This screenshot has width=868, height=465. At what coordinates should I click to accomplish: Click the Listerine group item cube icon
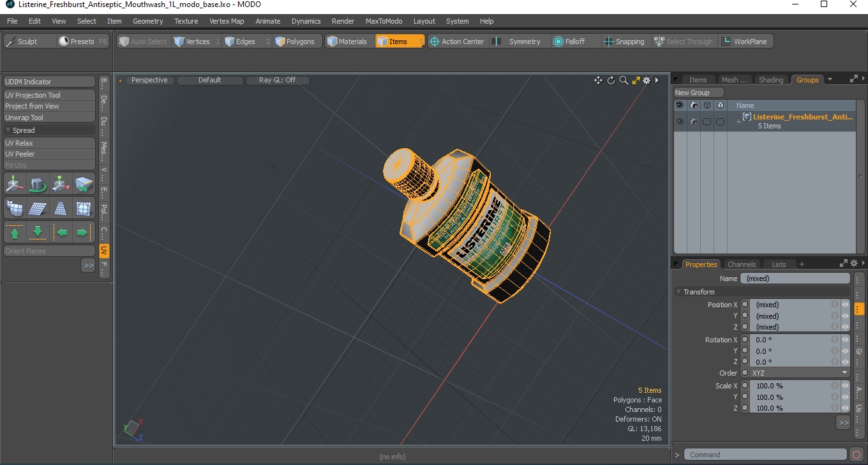(x=747, y=117)
